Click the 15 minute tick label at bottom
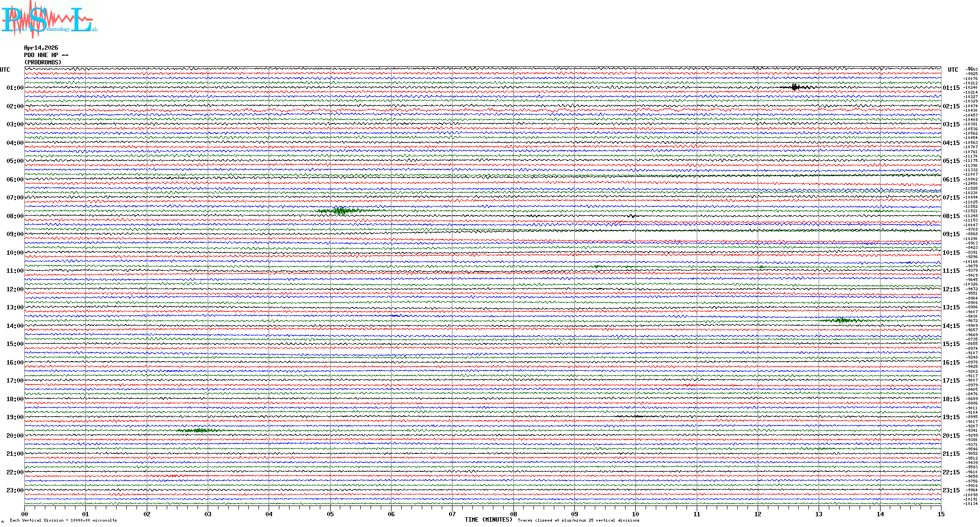 click(941, 514)
